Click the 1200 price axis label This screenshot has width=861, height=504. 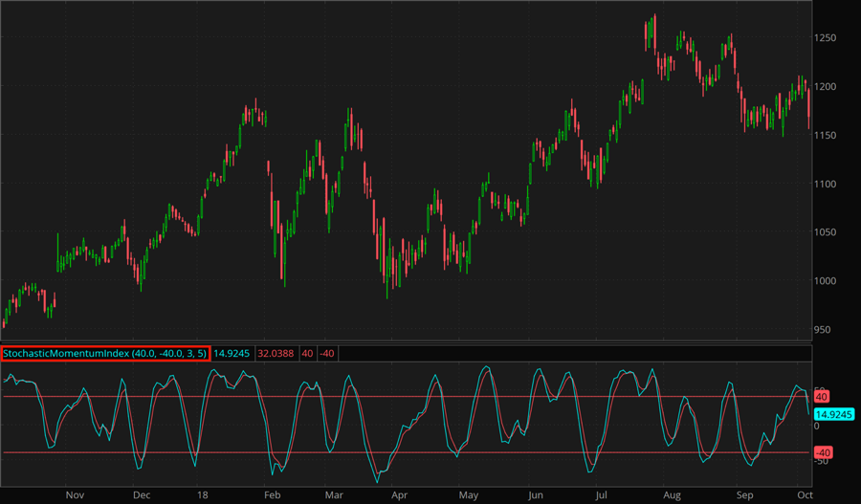tap(828, 87)
